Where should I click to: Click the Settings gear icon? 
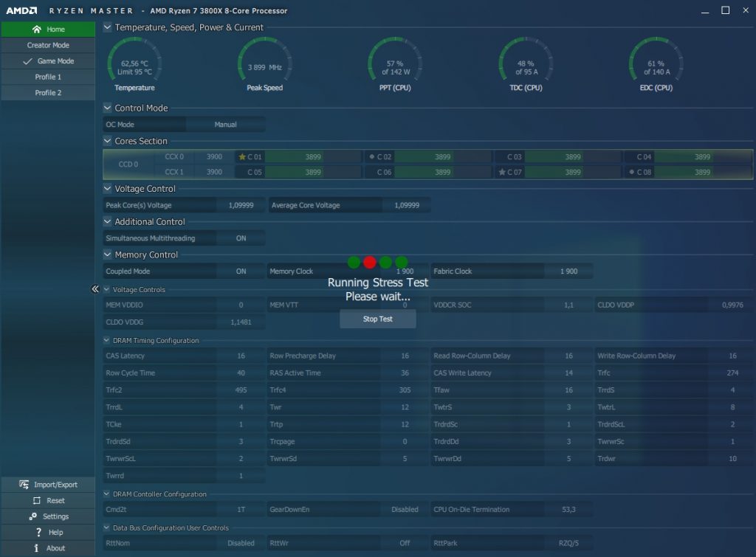point(32,516)
